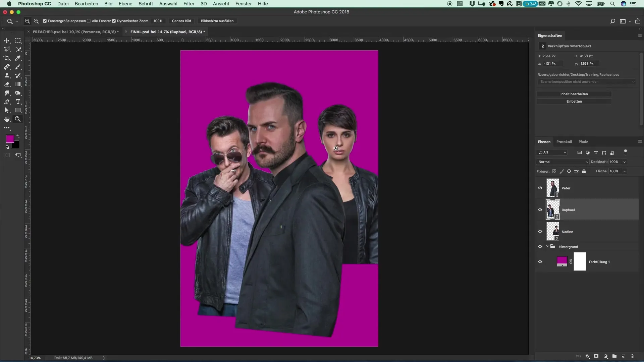Hide the Peter layer

tap(540, 188)
